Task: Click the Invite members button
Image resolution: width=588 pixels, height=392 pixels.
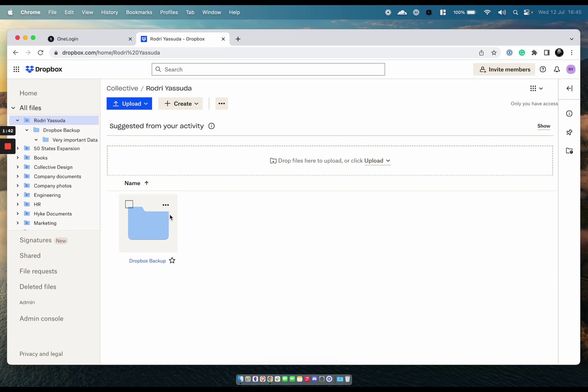Action: pos(504,69)
